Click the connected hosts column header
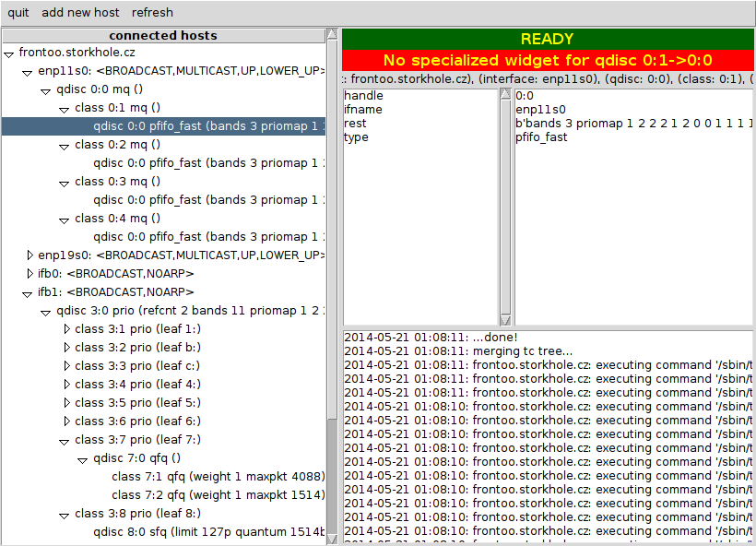 163,36
